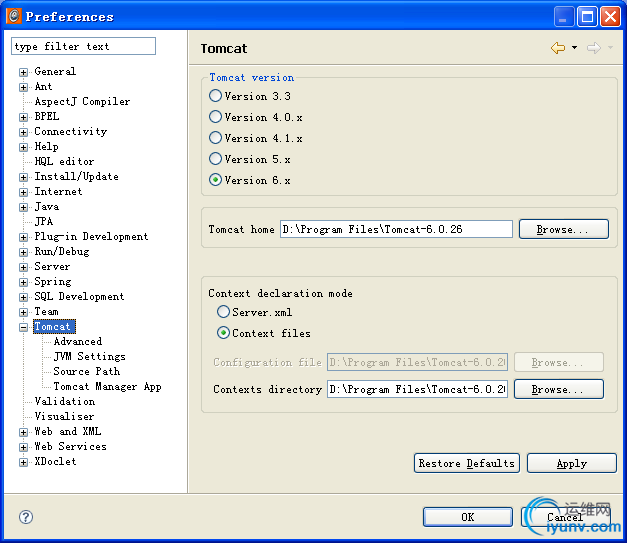Image resolution: width=627 pixels, height=543 pixels.
Task: Expand the Java tree node
Action: (24, 207)
